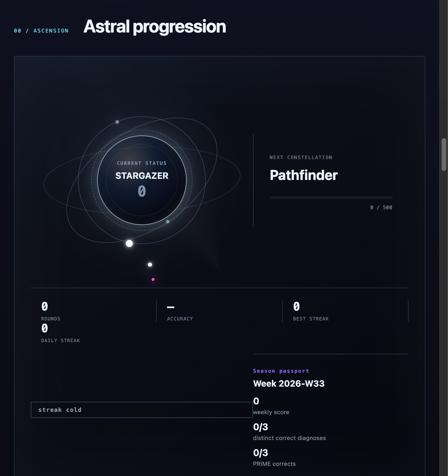Click the "CURRENT STATUS" label
The height and width of the screenshot is (476, 448).
coord(142,163)
